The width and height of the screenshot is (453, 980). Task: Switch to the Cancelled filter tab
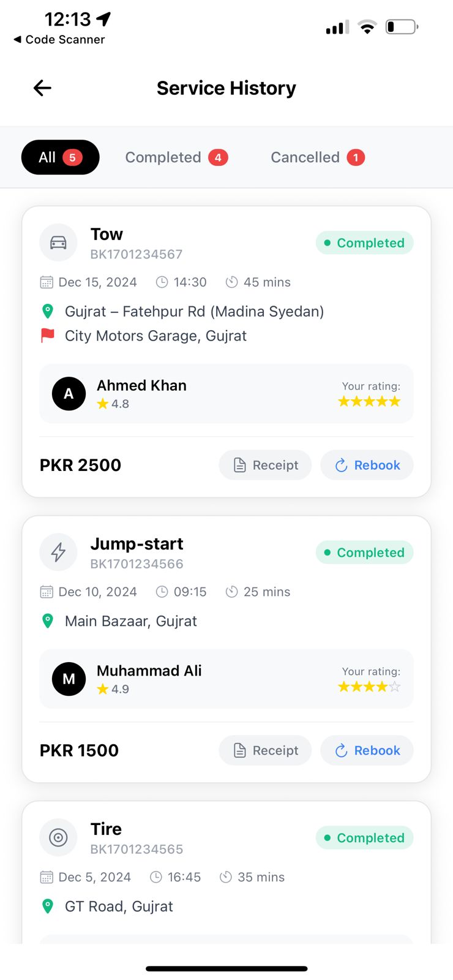pyautogui.click(x=317, y=157)
